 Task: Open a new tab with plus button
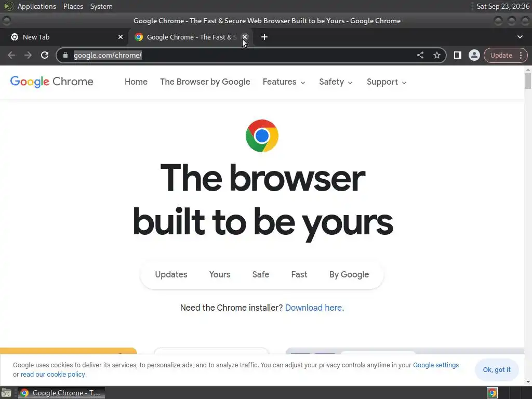(264, 37)
